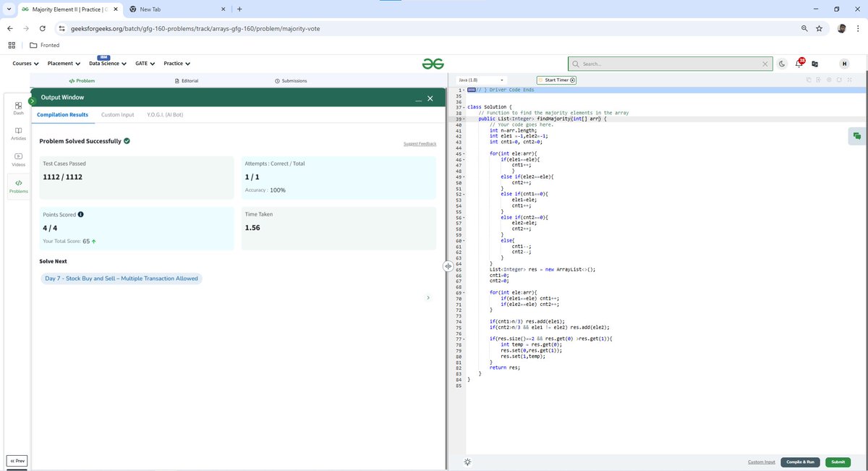
Task: Click the editor settings icon
Action: point(829,80)
